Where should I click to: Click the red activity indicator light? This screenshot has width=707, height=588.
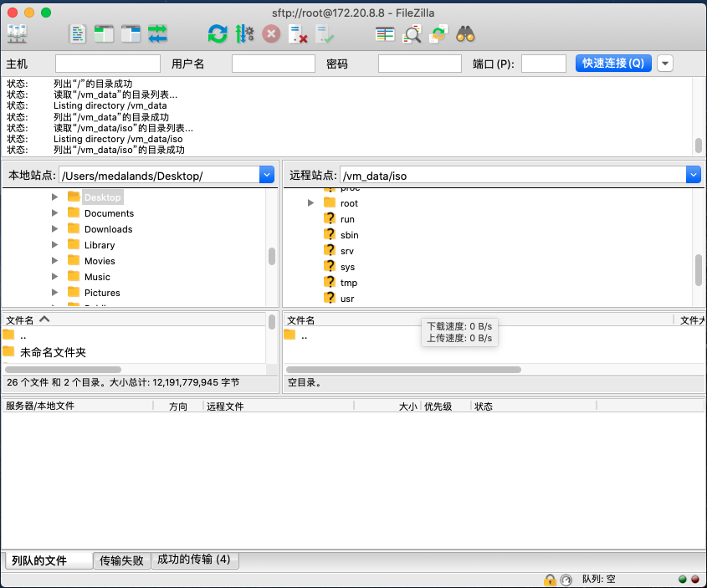695,580
